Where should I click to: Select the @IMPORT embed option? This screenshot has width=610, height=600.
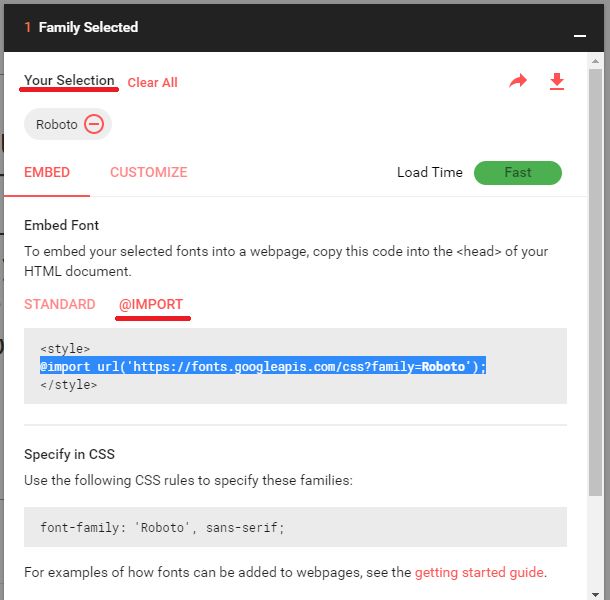click(x=151, y=304)
